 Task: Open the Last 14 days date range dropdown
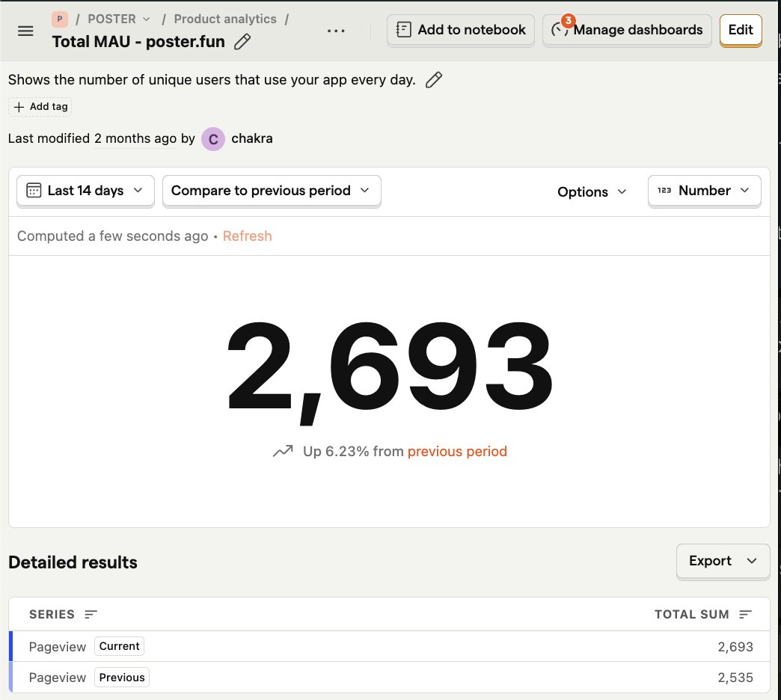point(86,191)
